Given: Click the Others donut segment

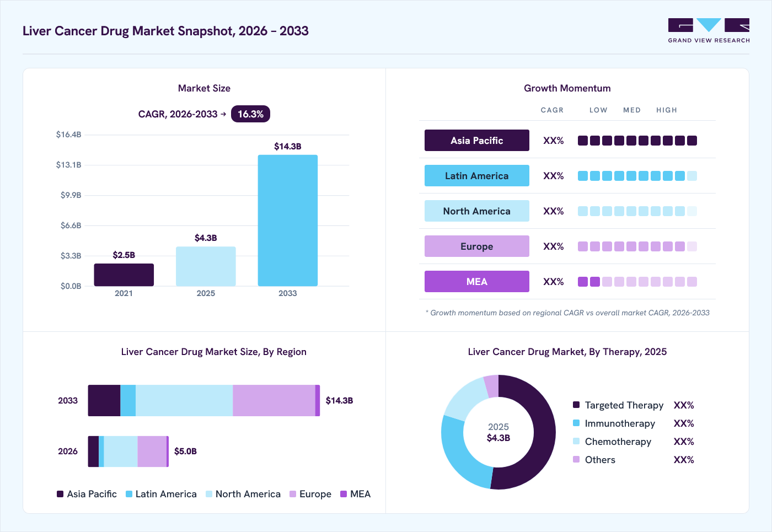Looking at the screenshot, I should (x=491, y=386).
